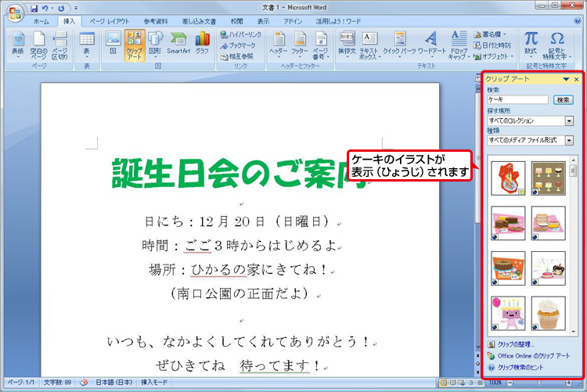Insert a picture from file (図)
The width and height of the screenshot is (587, 392).
point(113,45)
